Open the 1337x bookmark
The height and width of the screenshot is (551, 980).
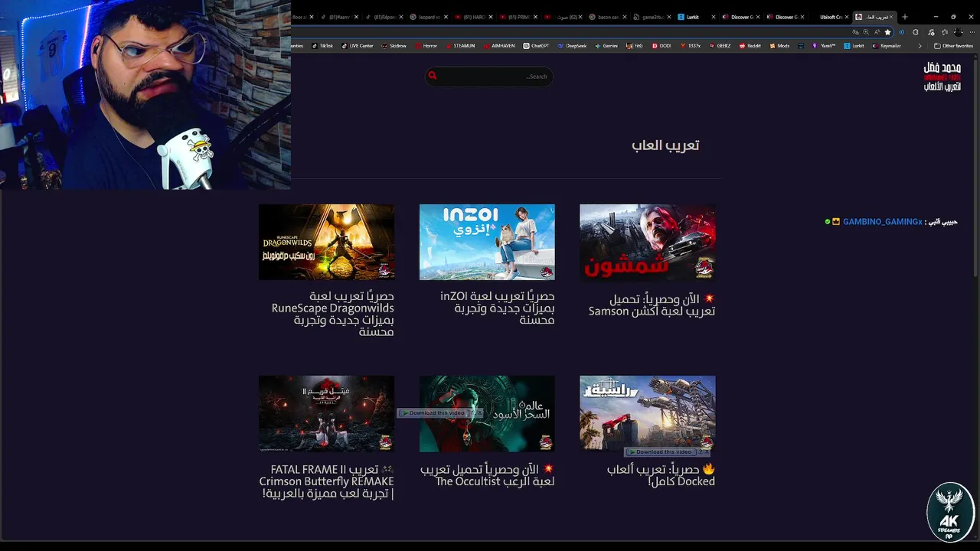[x=690, y=46]
